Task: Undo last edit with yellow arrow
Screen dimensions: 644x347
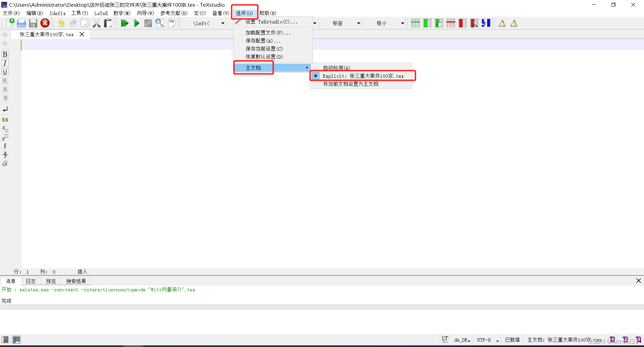Action: pos(61,23)
